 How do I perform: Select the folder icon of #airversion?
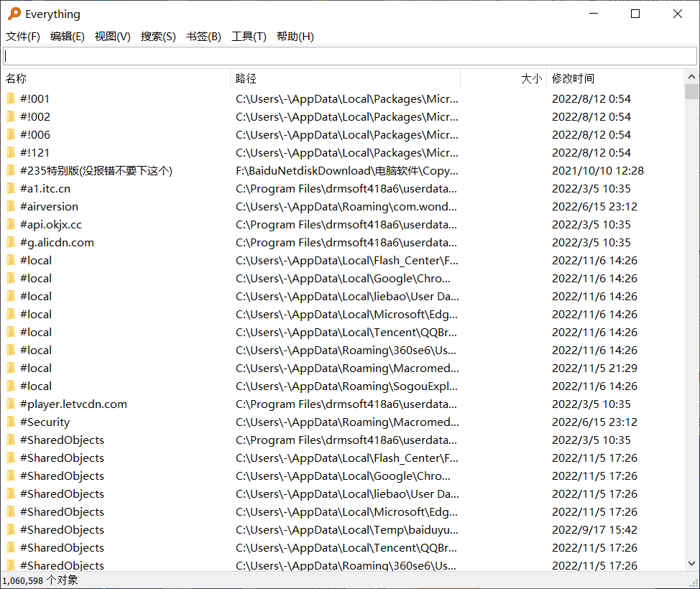(x=11, y=206)
